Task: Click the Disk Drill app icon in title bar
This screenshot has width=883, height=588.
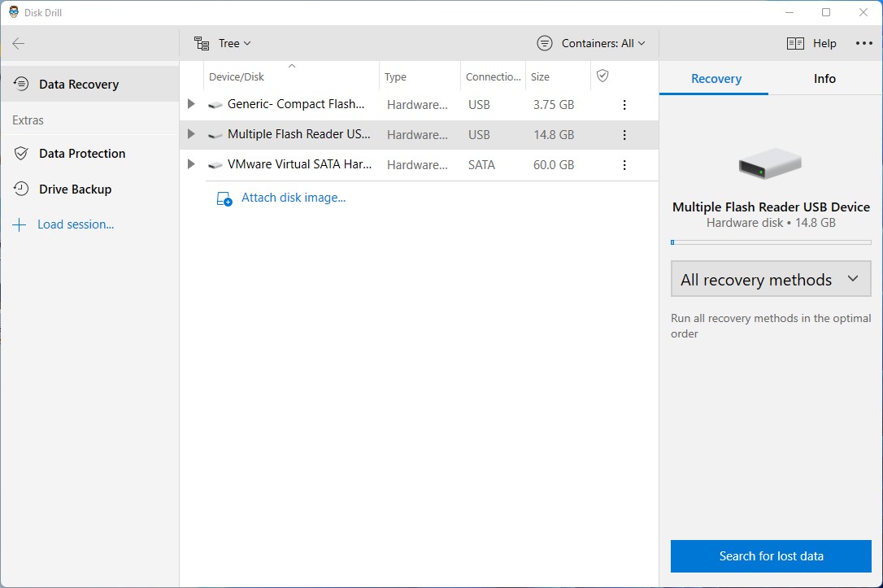Action: [x=14, y=12]
